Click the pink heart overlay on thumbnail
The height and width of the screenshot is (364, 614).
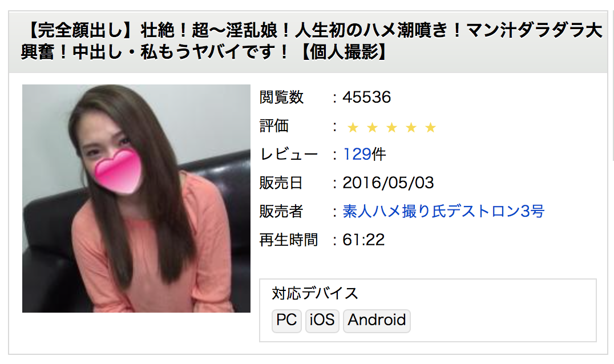click(x=118, y=171)
